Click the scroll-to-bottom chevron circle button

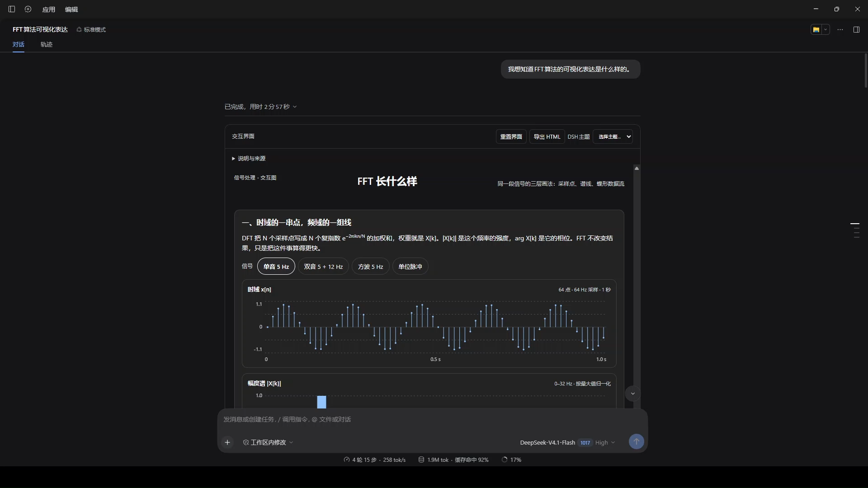633,394
